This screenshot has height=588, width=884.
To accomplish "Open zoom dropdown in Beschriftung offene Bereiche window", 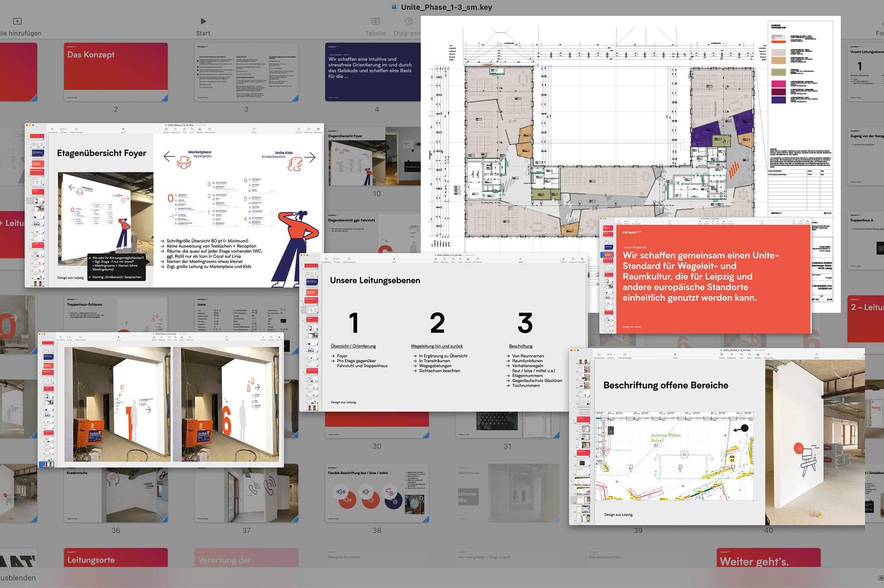I will pos(611,354).
